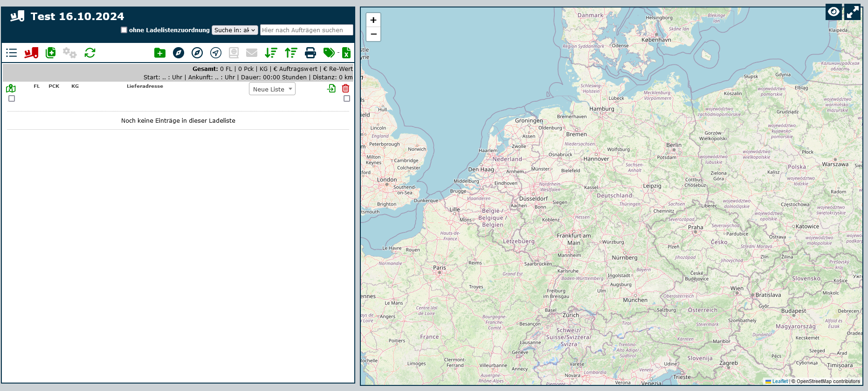Zoom in on the map
Image resolution: width=868 pixels, height=391 pixels.
(x=373, y=20)
